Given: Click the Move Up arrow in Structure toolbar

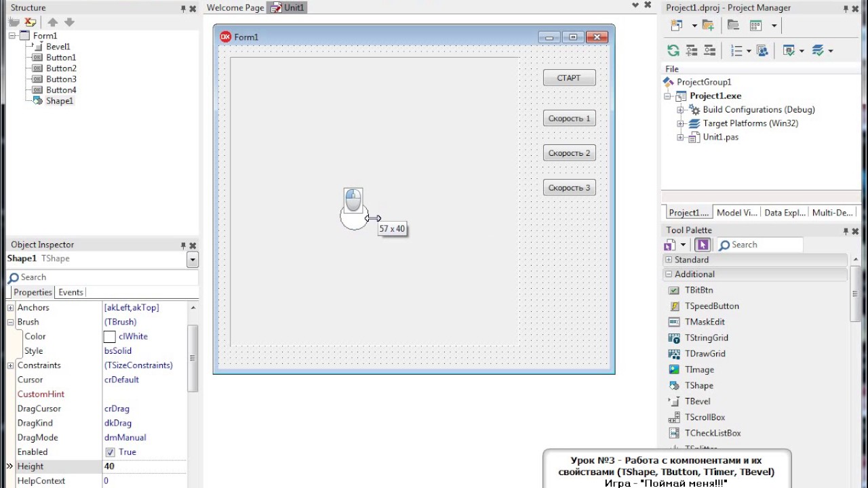Looking at the screenshot, I should point(52,22).
